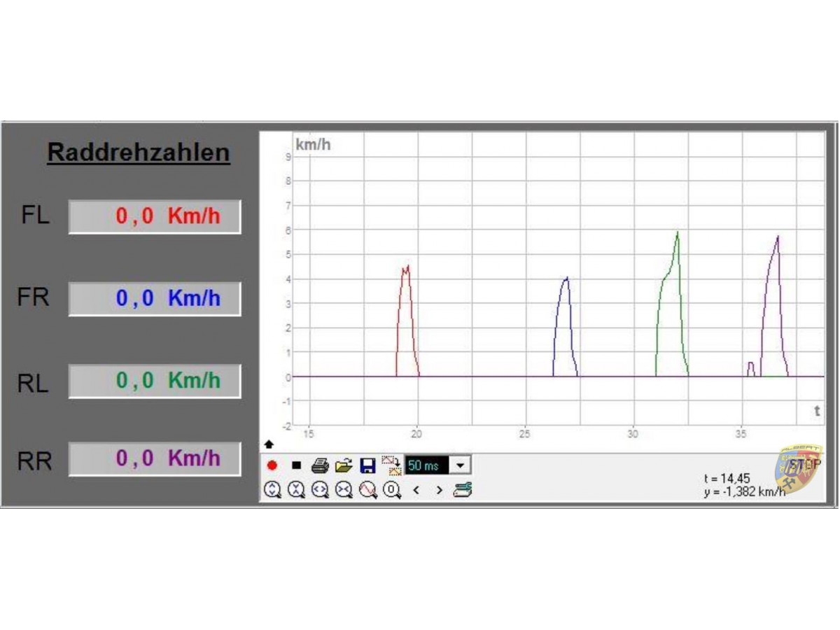Select the 50 ms interval field

[x=427, y=465]
